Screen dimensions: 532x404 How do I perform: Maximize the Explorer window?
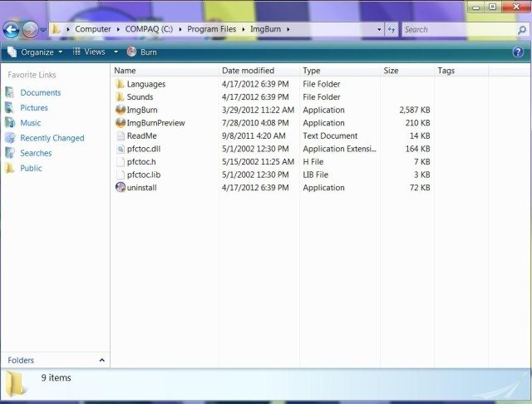(x=492, y=7)
